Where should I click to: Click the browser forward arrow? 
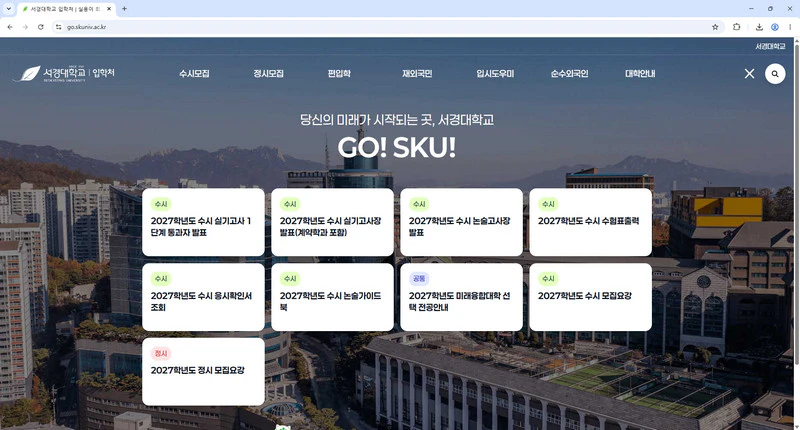[25, 27]
